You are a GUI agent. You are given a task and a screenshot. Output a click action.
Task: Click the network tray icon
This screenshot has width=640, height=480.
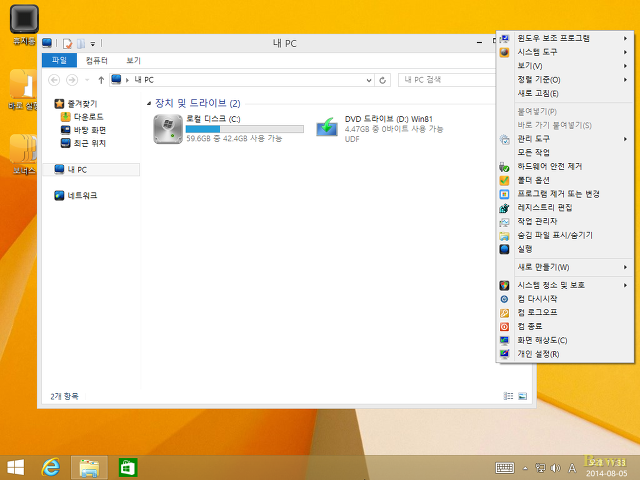pyautogui.click(x=540, y=468)
